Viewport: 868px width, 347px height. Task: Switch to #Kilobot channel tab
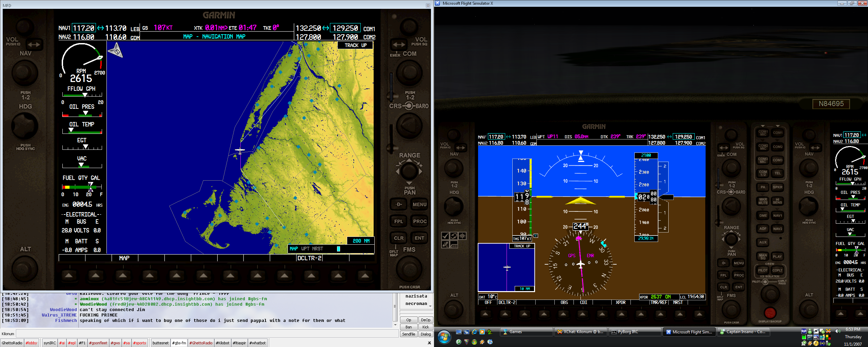[223, 343]
